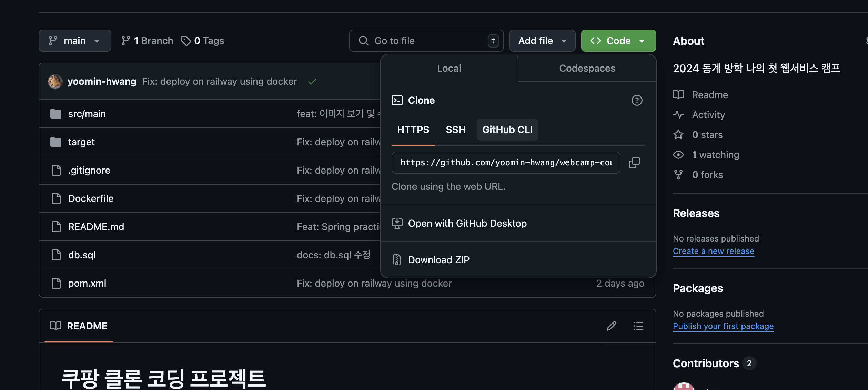Click the terminal icon beside Clone
The height and width of the screenshot is (390, 868).
397,100
